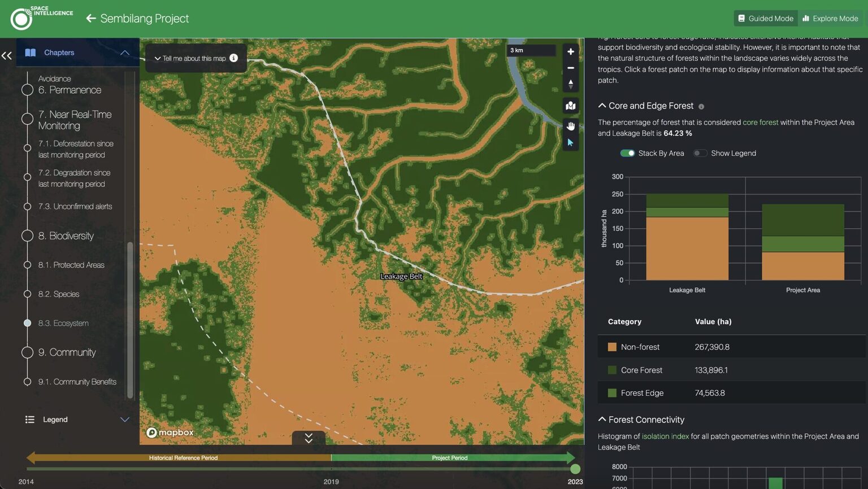Open Core and Edge Forest info icon
This screenshot has height=489, width=868.
701,106
